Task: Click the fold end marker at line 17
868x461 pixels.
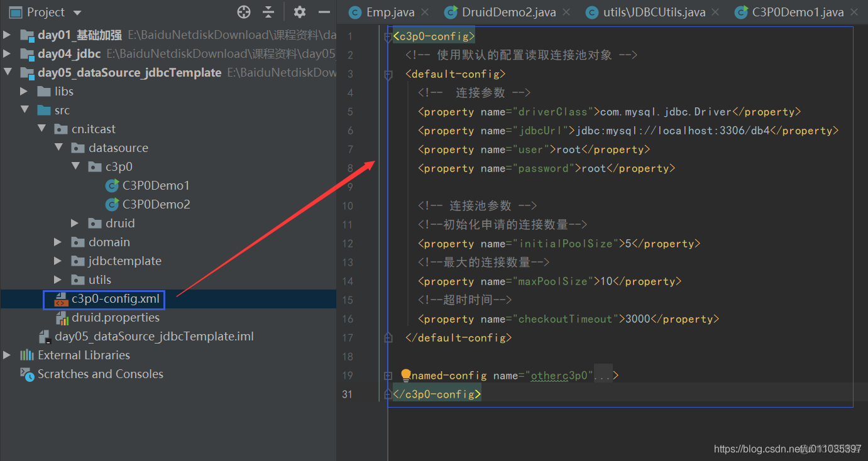Action: (388, 337)
